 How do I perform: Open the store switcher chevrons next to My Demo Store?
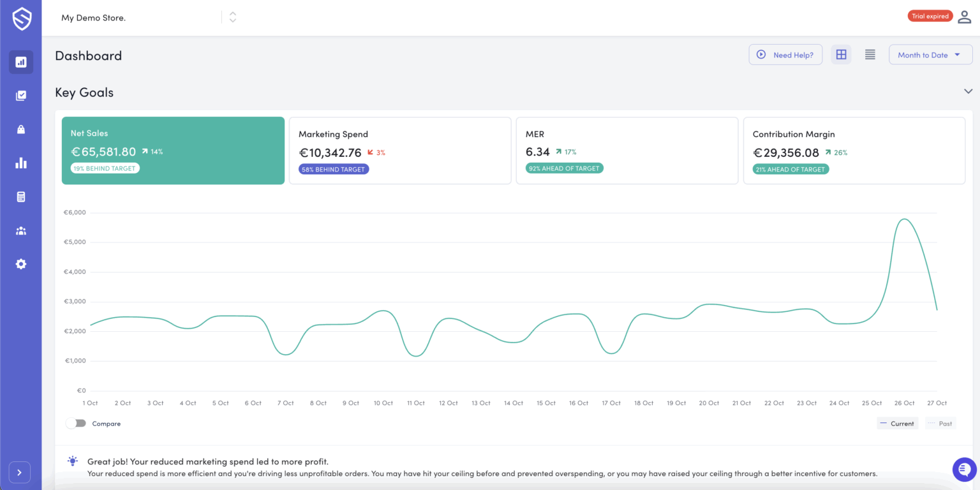[x=233, y=17]
